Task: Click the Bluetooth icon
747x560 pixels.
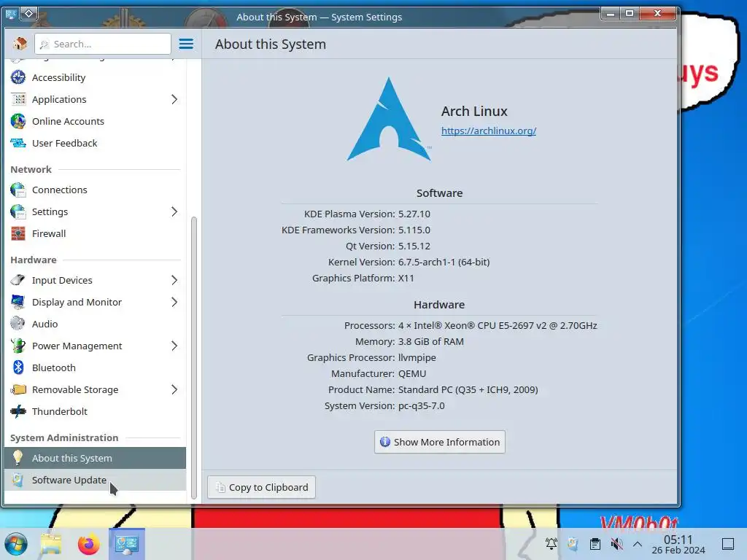Action: (18, 367)
